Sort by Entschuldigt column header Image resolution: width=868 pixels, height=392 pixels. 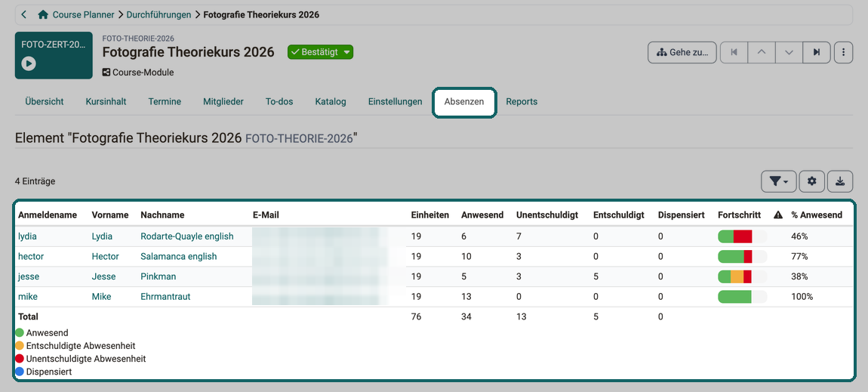coord(618,215)
